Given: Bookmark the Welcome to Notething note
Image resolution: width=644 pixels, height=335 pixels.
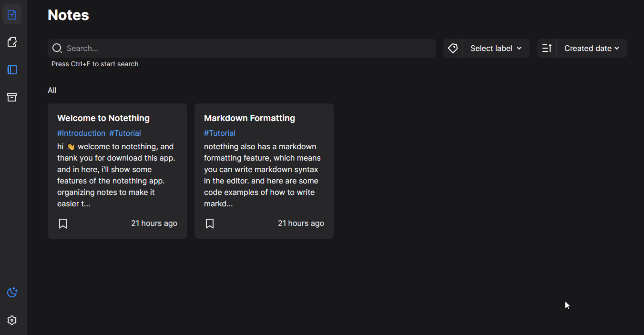Looking at the screenshot, I should pyautogui.click(x=63, y=223).
